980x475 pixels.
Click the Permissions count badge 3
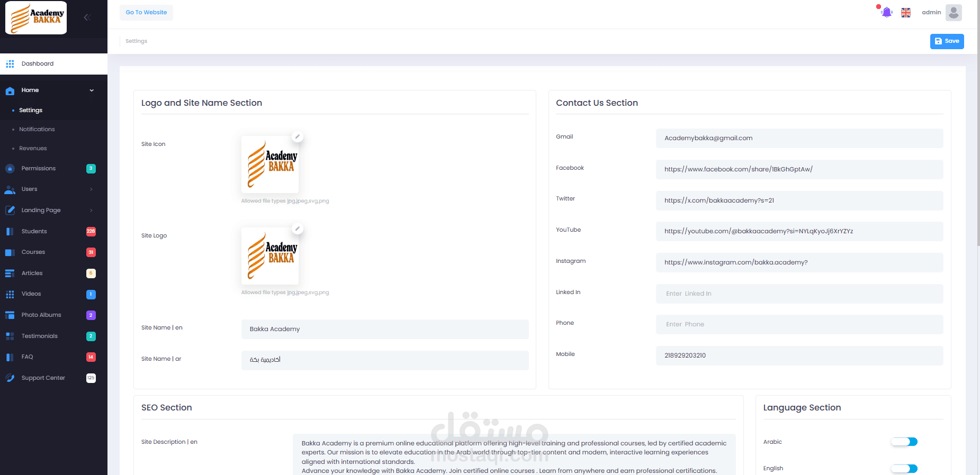click(91, 169)
